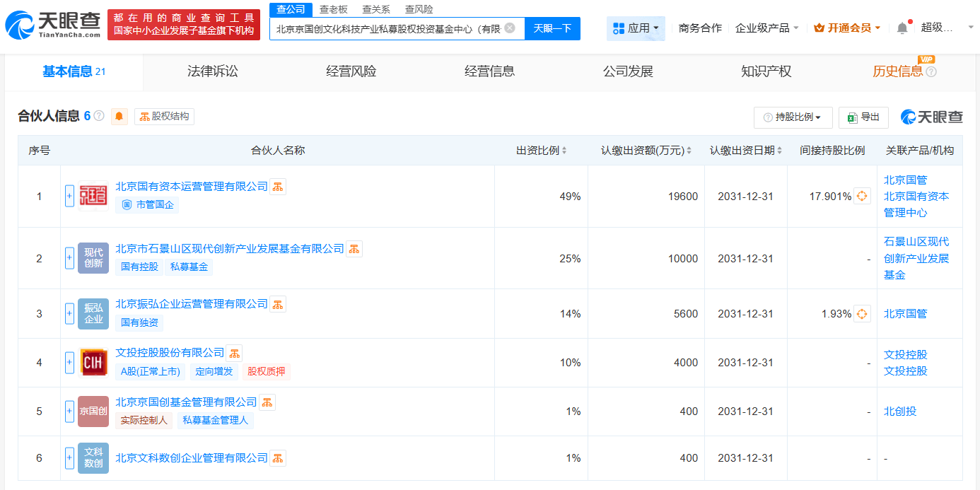Expand row 1 with the plus toggle

pyautogui.click(x=69, y=196)
